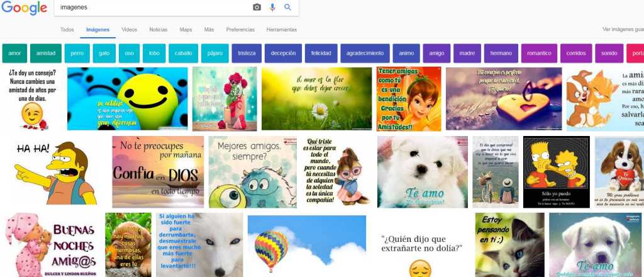Pick the 'pájaro' chip
Image resolution: width=644 pixels, height=277 pixels.
(215, 54)
